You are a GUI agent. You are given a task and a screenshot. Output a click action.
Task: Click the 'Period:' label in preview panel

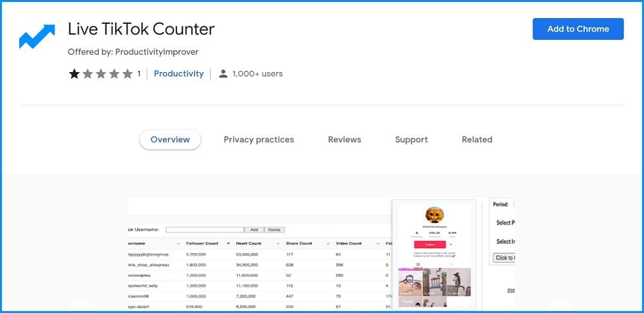click(x=500, y=204)
